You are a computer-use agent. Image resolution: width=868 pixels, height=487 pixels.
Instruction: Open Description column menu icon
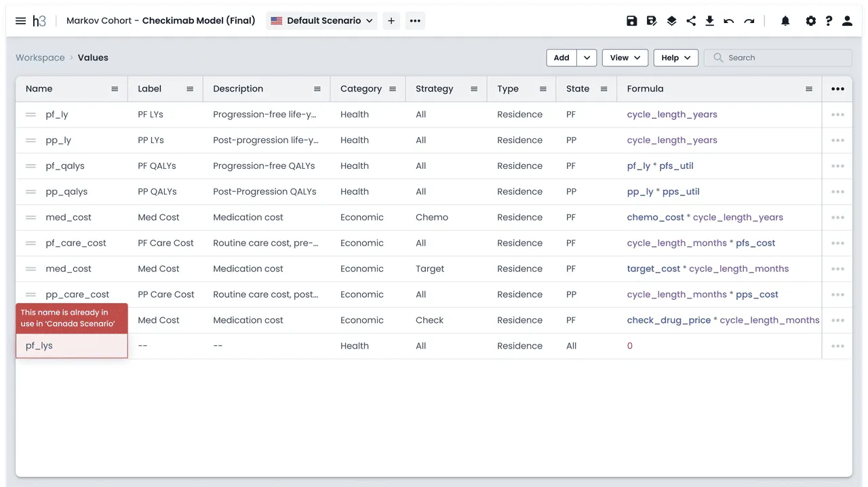[x=317, y=89]
